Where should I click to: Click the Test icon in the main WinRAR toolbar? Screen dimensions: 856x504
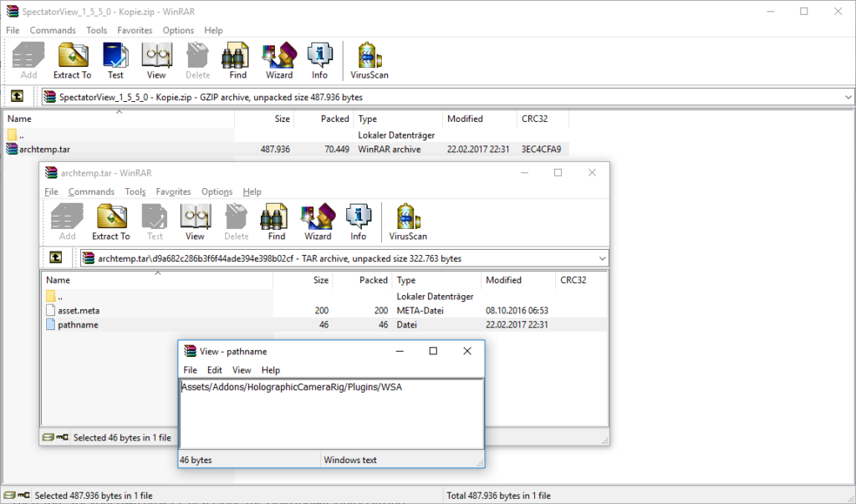115,61
